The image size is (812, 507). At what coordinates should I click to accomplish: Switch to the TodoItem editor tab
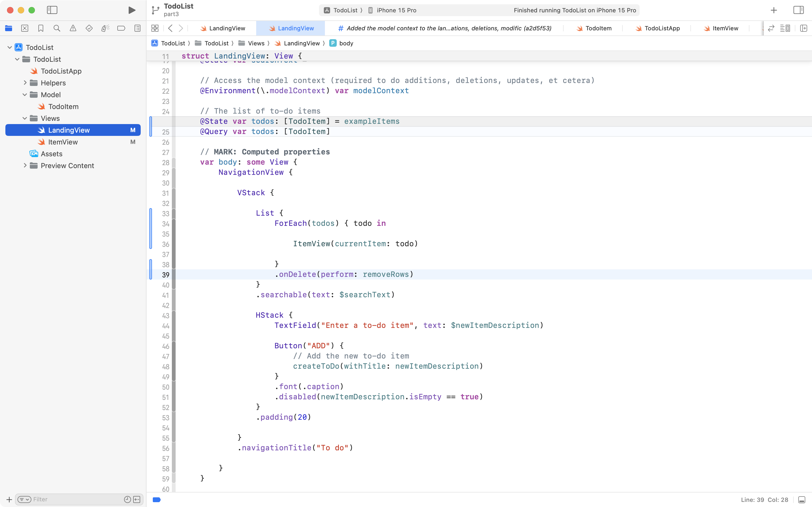point(599,28)
